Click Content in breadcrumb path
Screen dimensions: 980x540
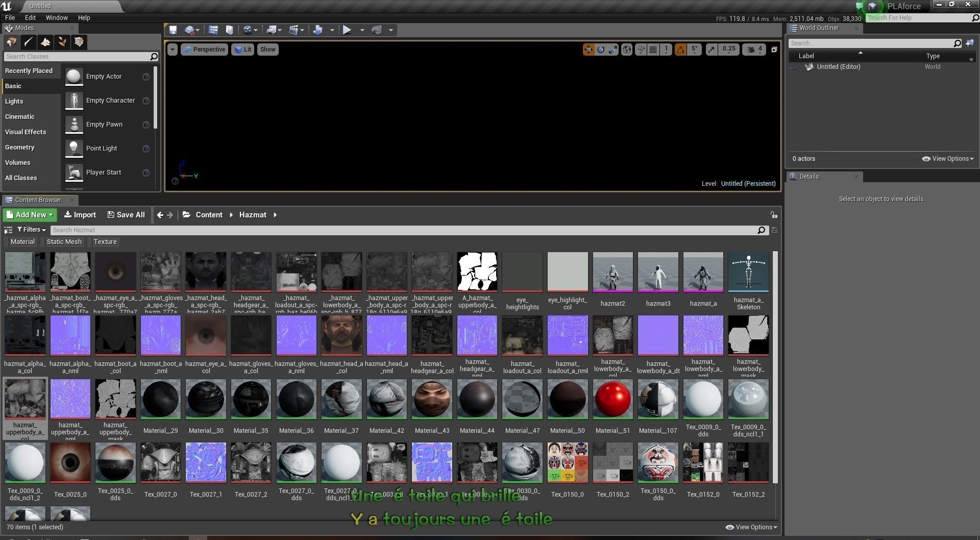coord(209,215)
